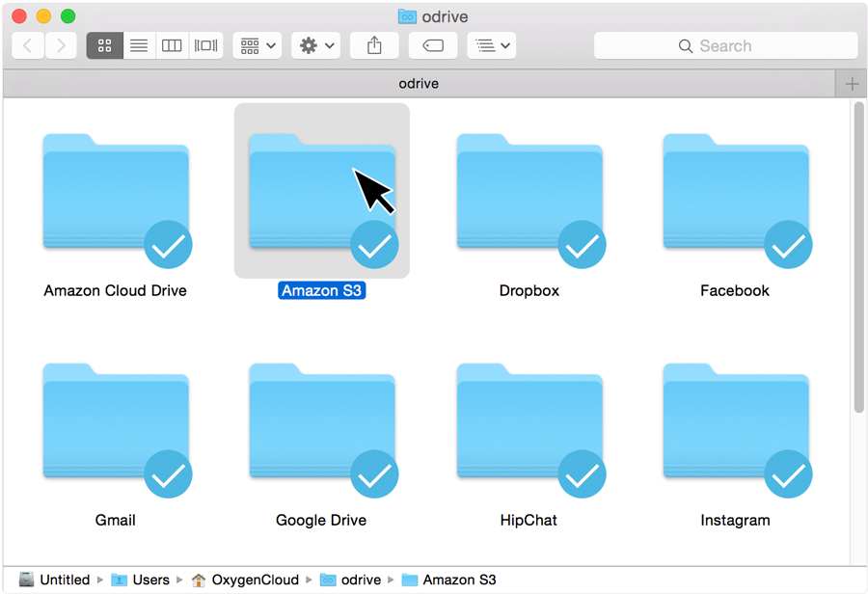The height and width of the screenshot is (594, 868).
Task: Open the item grouping dropdown
Action: 256,45
